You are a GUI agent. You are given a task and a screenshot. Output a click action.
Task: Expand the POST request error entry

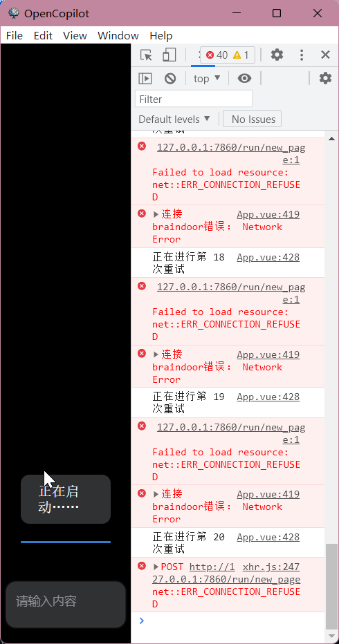coord(156,567)
